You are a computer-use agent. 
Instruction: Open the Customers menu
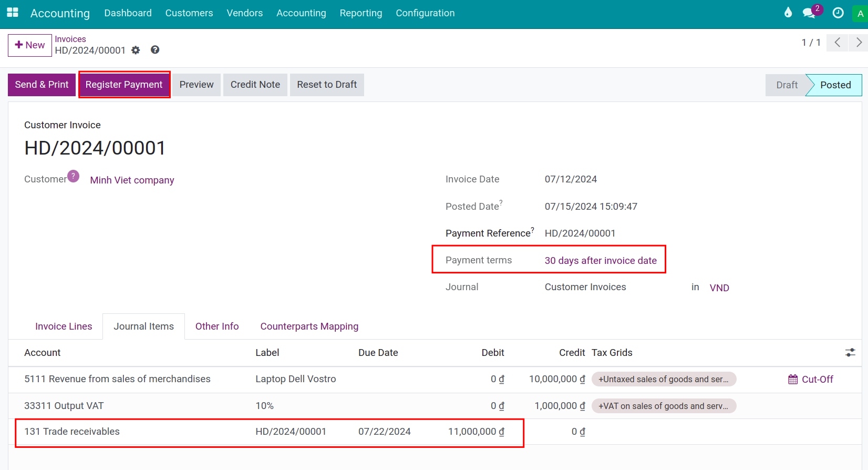click(189, 13)
